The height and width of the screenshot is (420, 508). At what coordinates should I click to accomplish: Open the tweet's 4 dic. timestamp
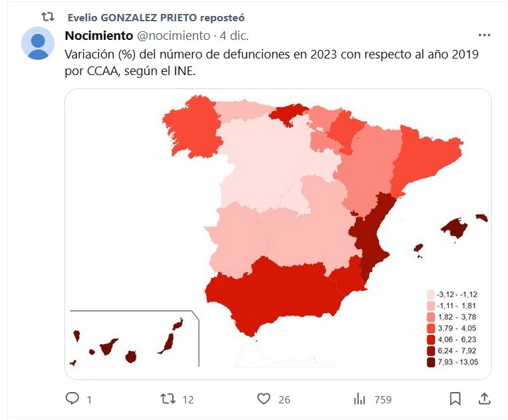point(233,35)
